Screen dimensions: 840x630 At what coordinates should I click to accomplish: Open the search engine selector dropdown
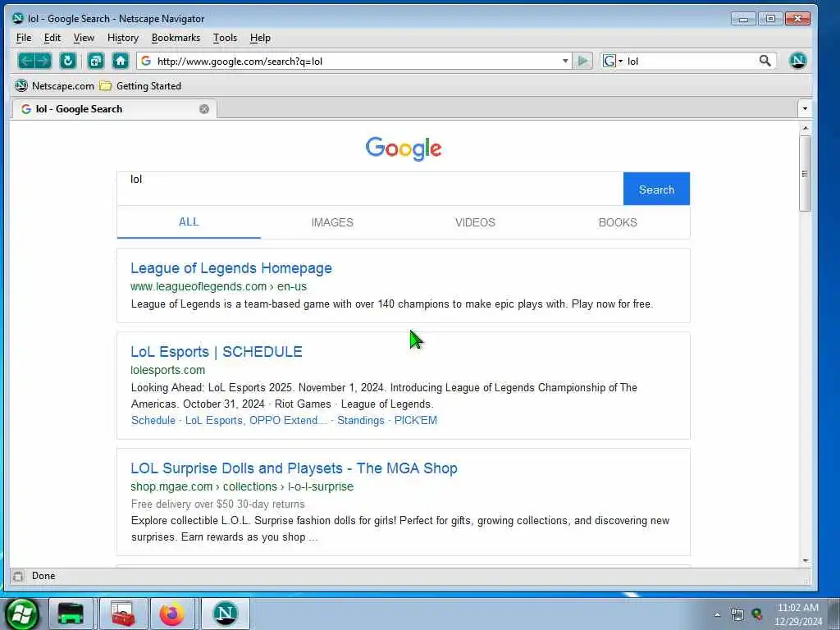(x=613, y=61)
